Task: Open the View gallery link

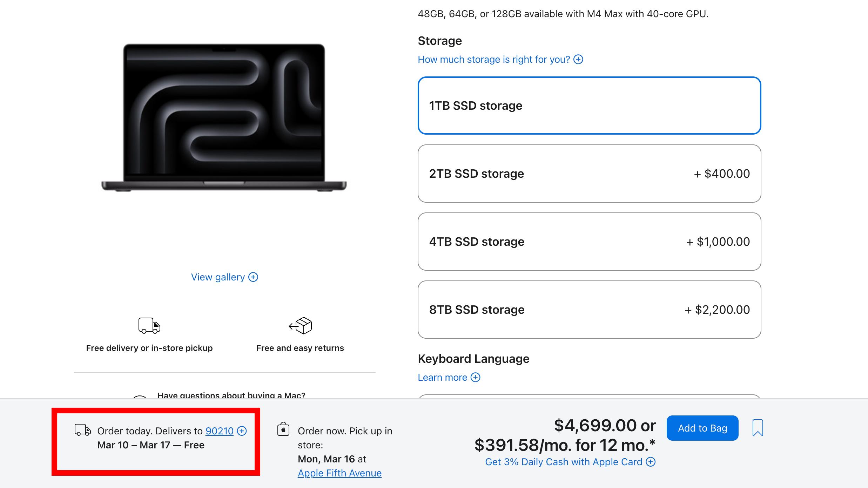Action: coord(217,277)
